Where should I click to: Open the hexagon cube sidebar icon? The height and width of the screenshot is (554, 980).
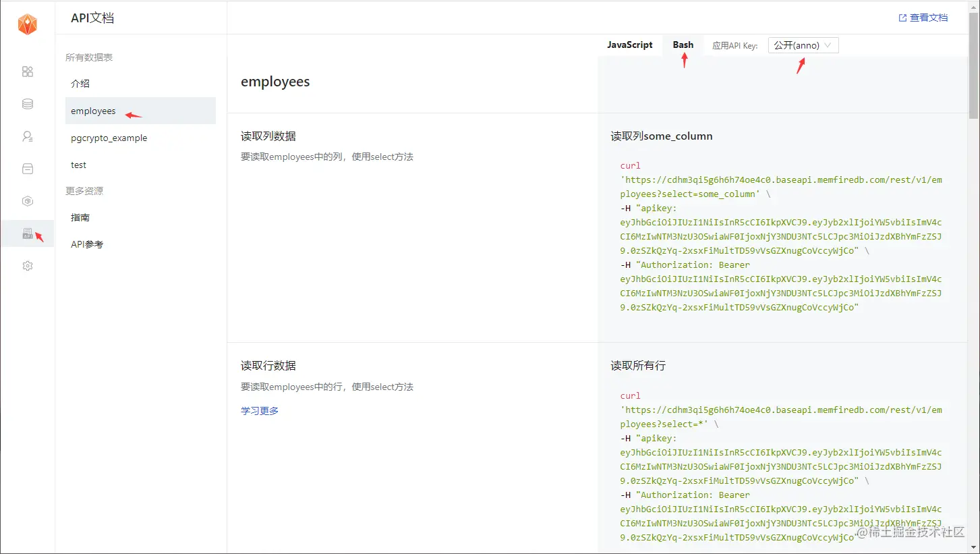[x=28, y=201]
